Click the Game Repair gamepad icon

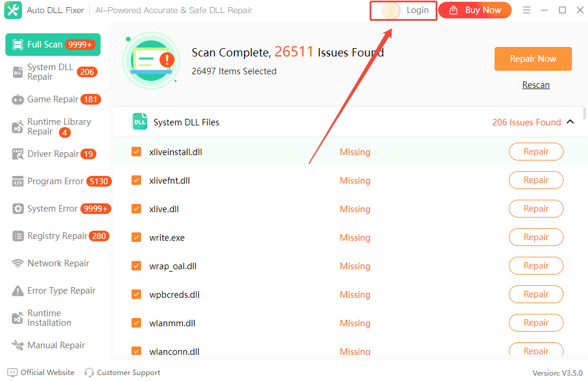[x=18, y=100]
